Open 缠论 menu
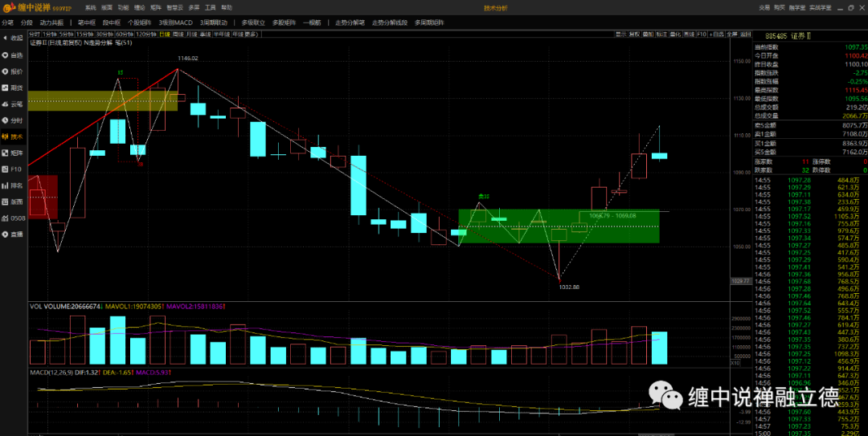Viewport: 868px width, 436px height. 140,8
